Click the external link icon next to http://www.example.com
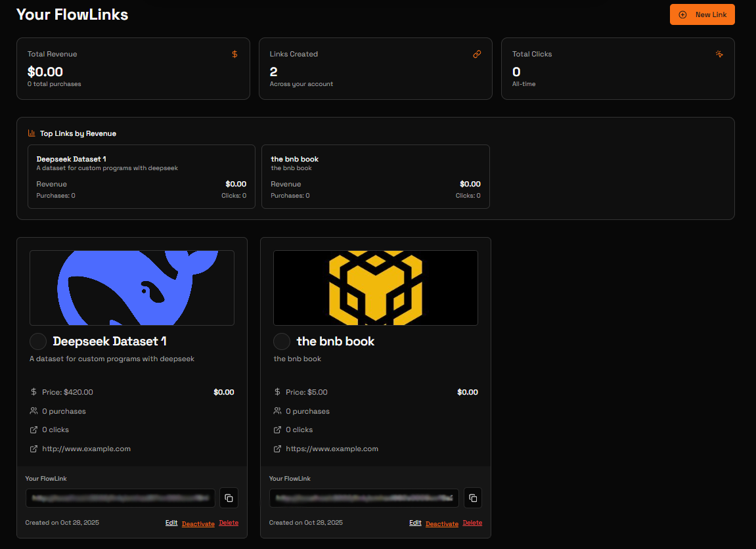The image size is (756, 549). pos(33,449)
